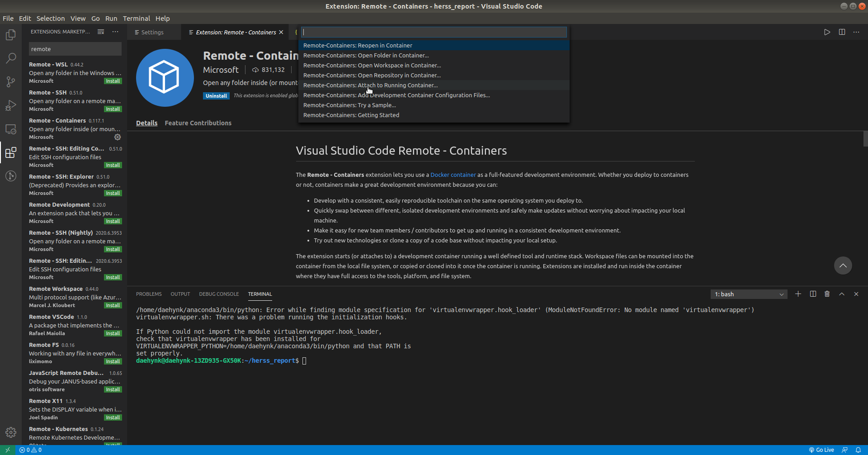Install the Remote - WSL extension
The image size is (868, 455).
(x=113, y=81)
